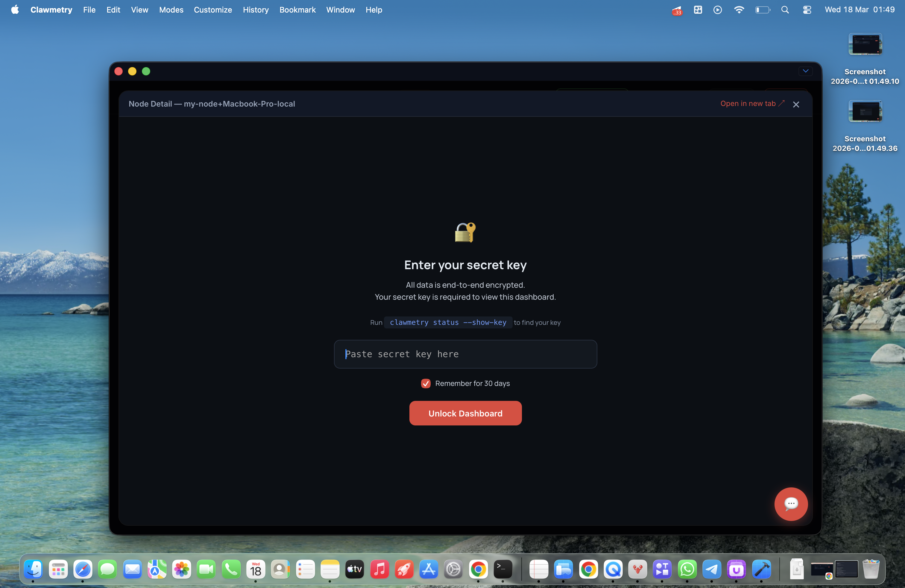Open WhatsApp from the dock
This screenshot has width=905, height=588.
pyautogui.click(x=687, y=569)
